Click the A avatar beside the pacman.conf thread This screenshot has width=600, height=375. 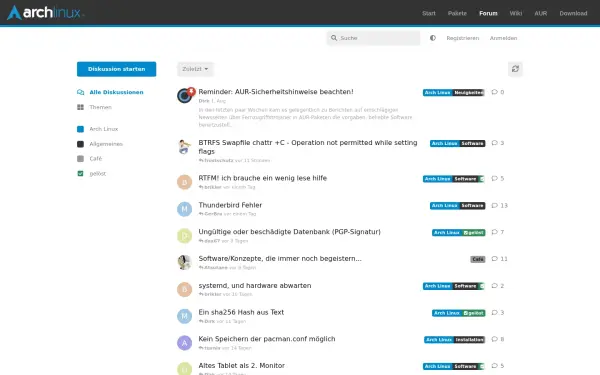(184, 343)
